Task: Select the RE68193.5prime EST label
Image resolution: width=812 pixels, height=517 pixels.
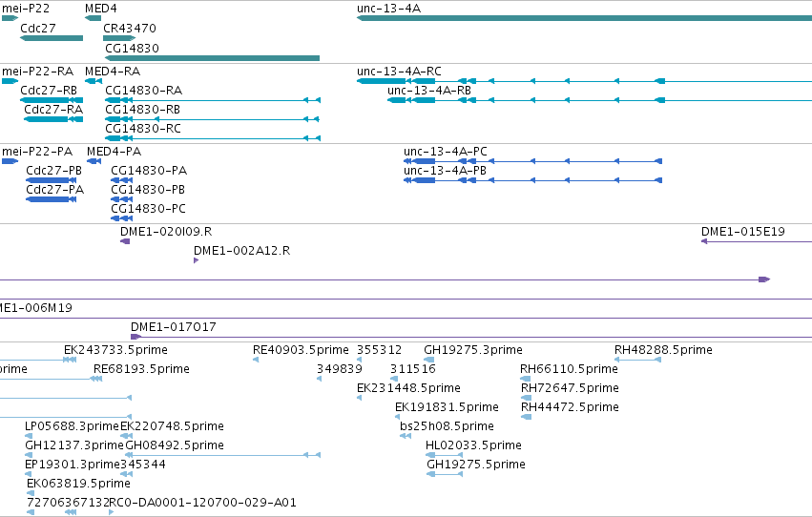Action: coord(141,369)
